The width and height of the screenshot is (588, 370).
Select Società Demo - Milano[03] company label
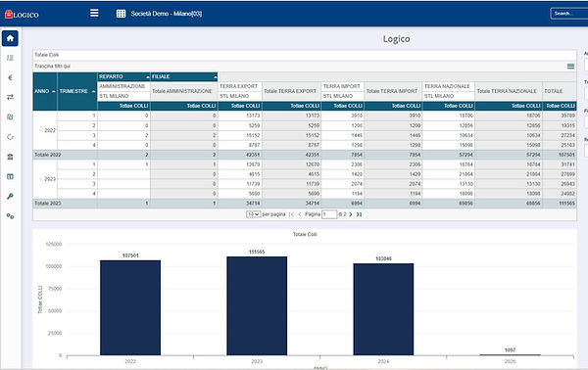tap(167, 14)
